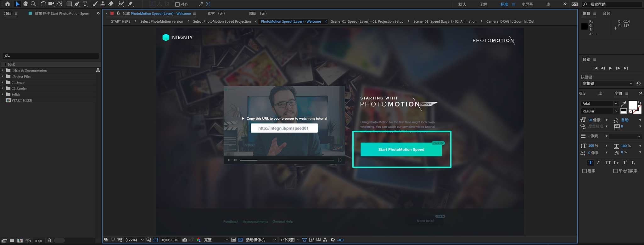The width and height of the screenshot is (644, 245).
Task: Open the Arial font family dropdown
Action: (599, 104)
